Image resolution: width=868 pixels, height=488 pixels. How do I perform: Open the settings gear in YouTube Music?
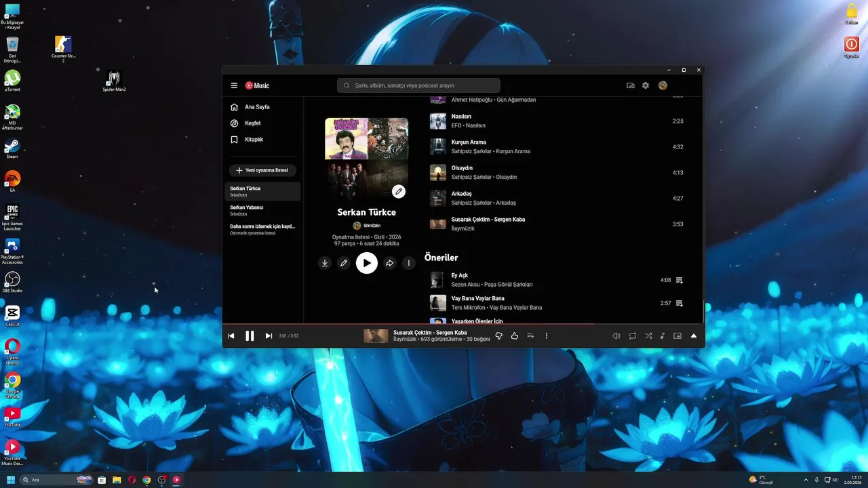[646, 85]
